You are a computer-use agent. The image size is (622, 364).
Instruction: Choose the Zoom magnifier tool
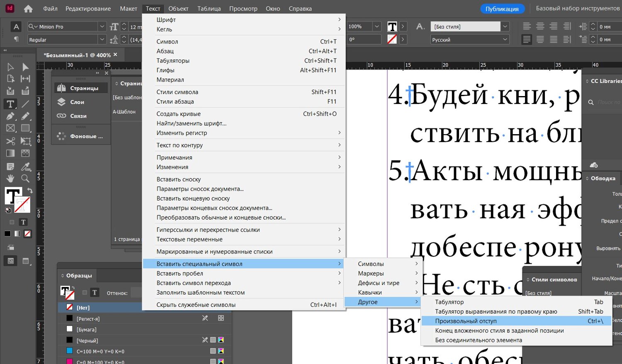(25, 178)
